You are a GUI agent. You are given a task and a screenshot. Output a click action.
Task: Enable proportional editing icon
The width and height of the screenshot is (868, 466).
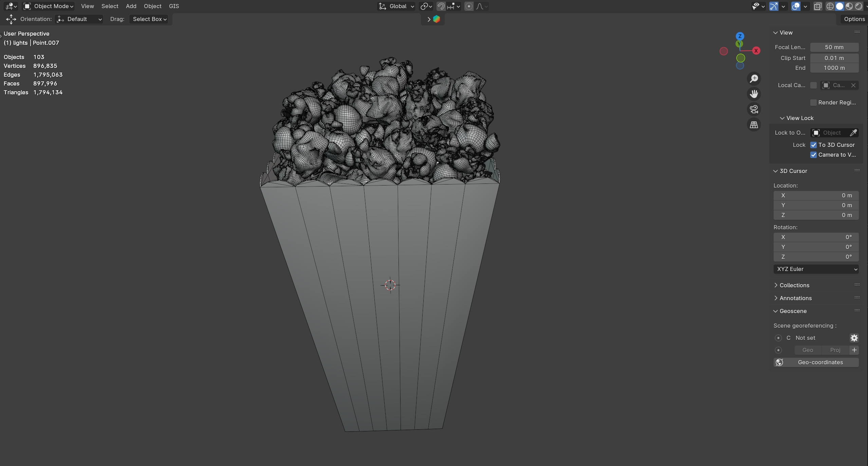(x=469, y=6)
